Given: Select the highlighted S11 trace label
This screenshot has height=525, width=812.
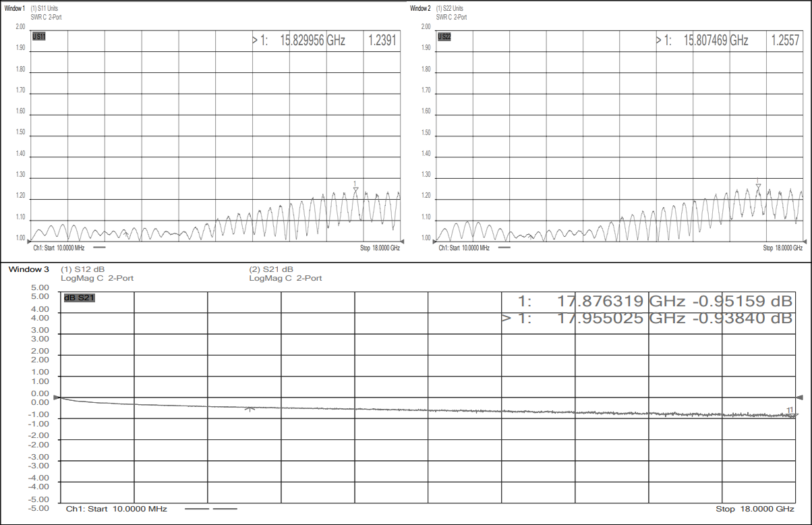Looking at the screenshot, I should 39,36.
